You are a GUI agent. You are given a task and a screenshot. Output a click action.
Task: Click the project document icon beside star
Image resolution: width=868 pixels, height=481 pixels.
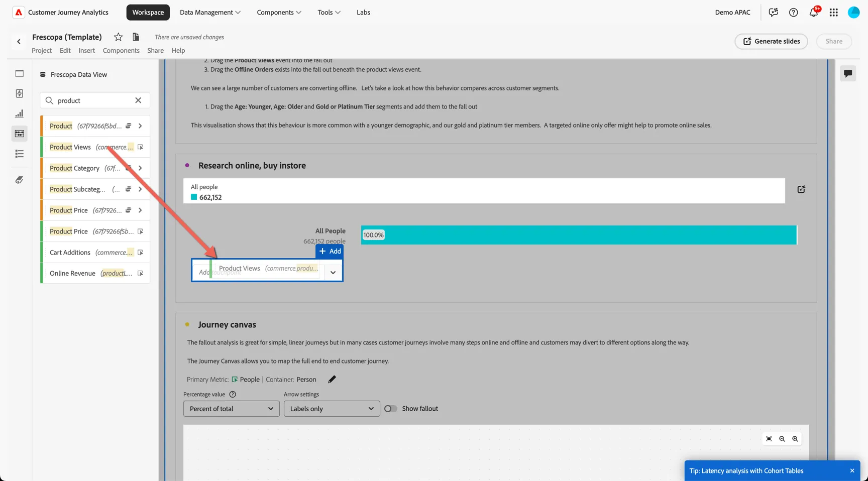(x=136, y=37)
